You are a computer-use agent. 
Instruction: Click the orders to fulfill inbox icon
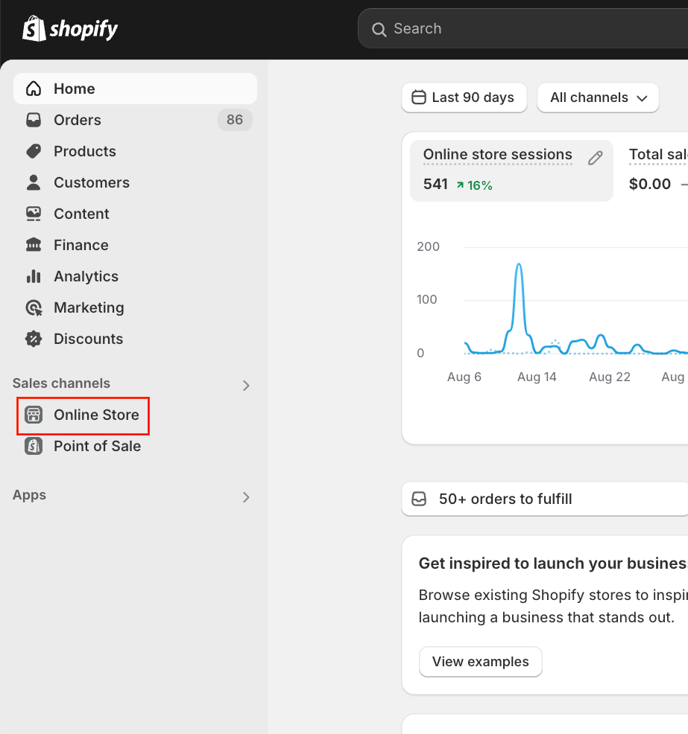point(419,499)
